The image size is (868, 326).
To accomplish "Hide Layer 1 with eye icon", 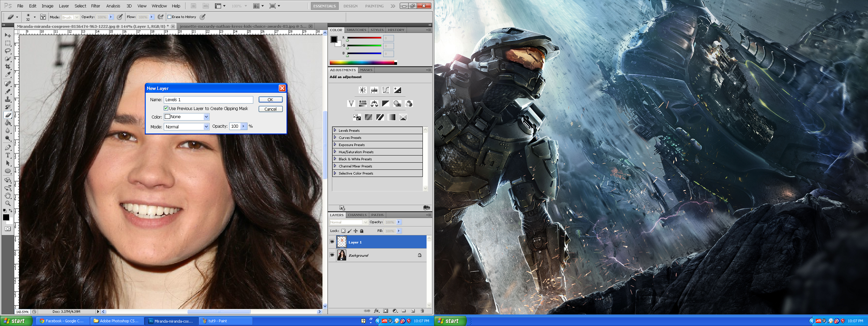I will coord(332,242).
